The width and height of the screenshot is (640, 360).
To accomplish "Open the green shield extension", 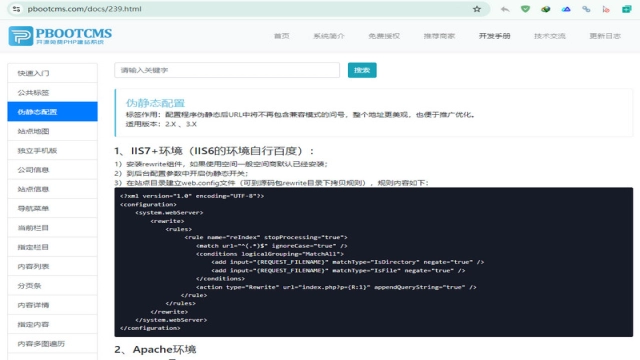I will click(525, 9).
